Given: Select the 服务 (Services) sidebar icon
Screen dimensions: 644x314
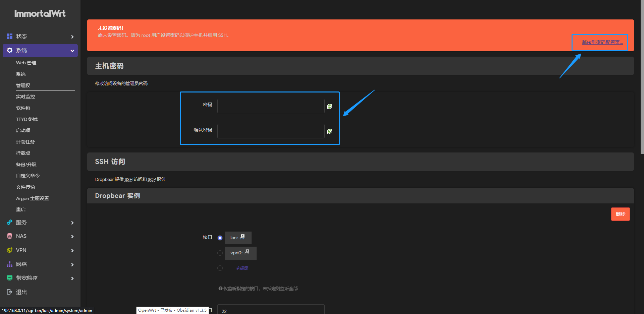Looking at the screenshot, I should (9, 223).
